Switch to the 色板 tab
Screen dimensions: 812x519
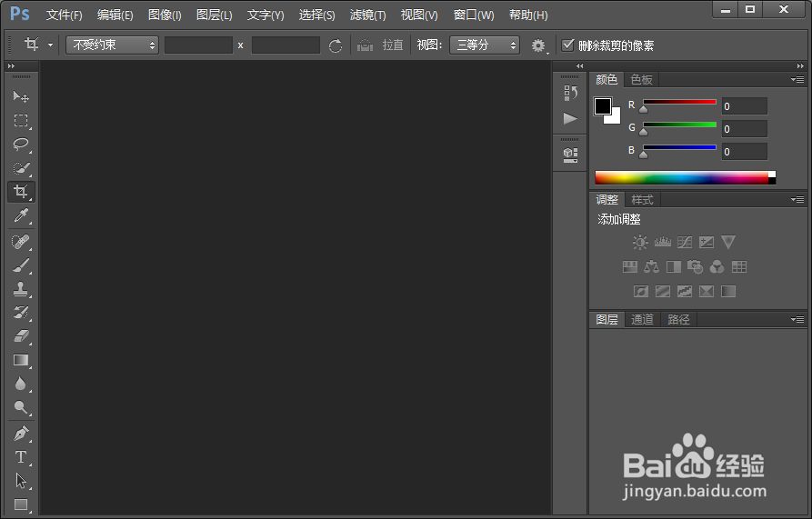click(x=641, y=79)
